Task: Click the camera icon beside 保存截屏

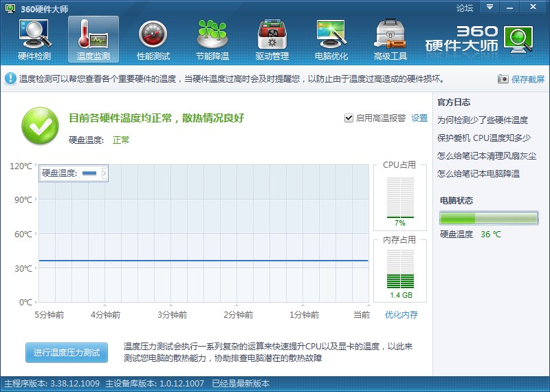Action: click(x=503, y=79)
